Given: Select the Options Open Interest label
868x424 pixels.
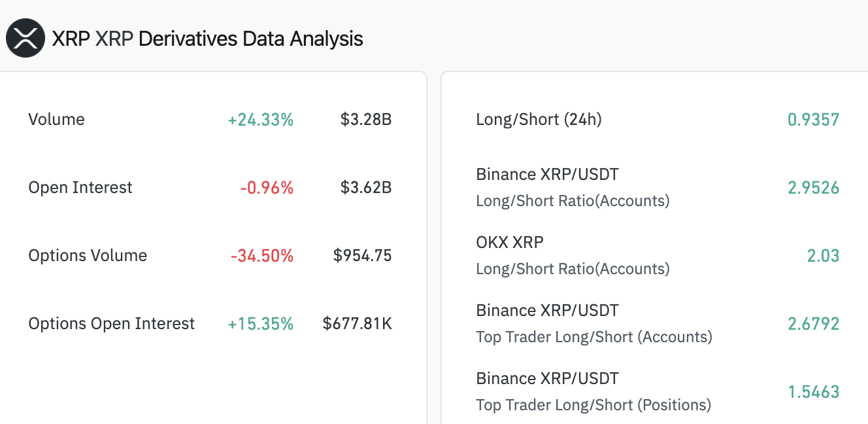Looking at the screenshot, I should click(x=111, y=324).
